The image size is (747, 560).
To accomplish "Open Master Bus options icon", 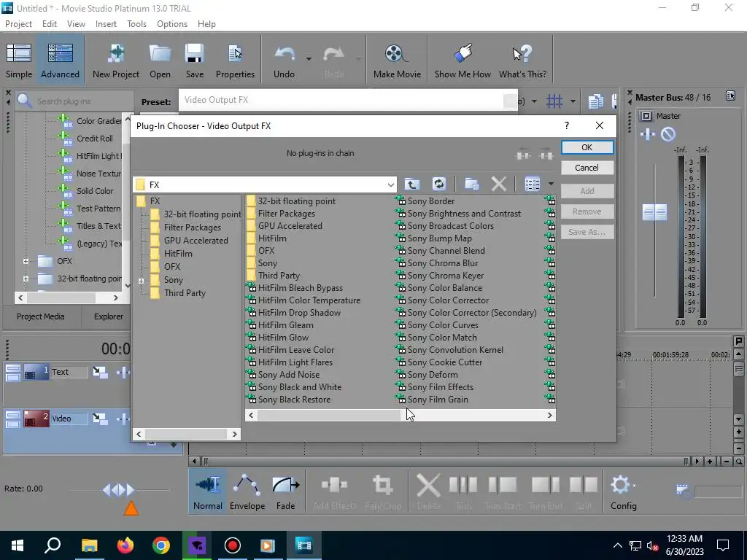I will click(730, 96).
